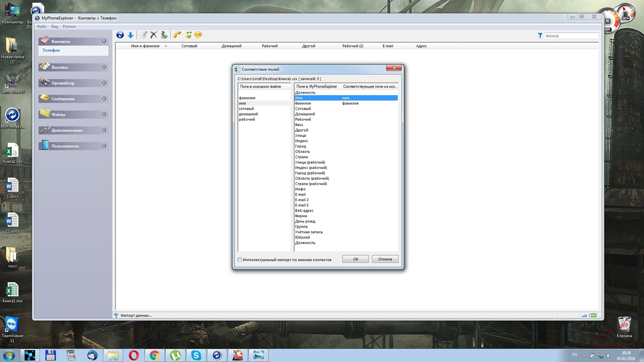Open the Вид menu
Viewport: 644px width, 362px height.
(x=55, y=27)
